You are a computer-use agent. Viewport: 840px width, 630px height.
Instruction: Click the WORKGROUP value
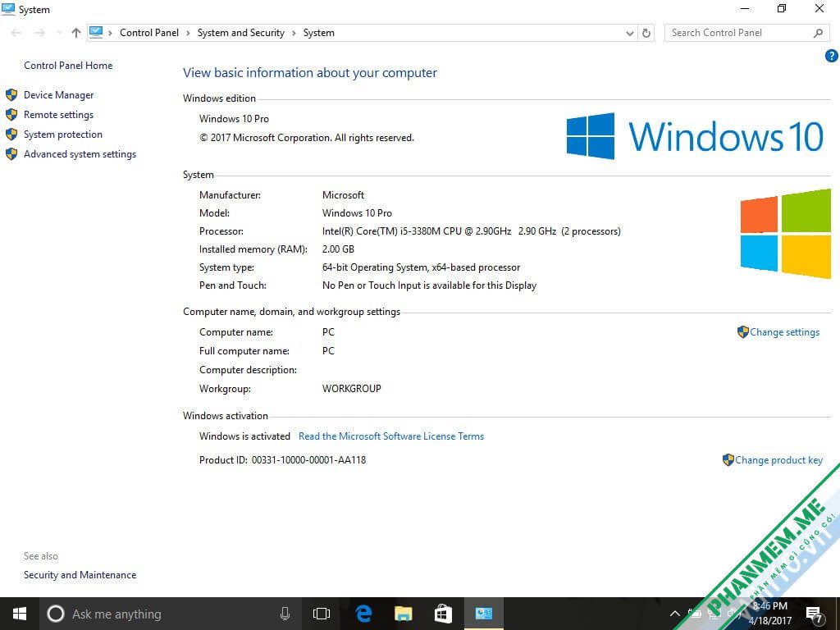pyautogui.click(x=351, y=388)
